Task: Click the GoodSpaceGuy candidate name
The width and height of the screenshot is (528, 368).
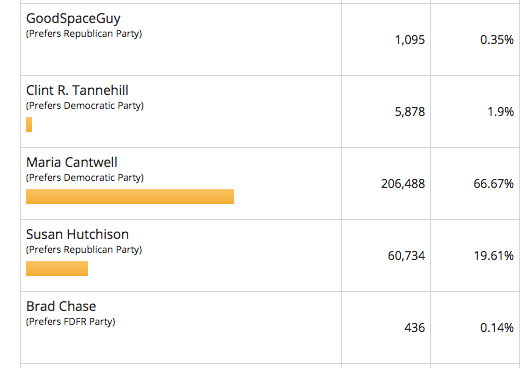Action: [x=73, y=19]
